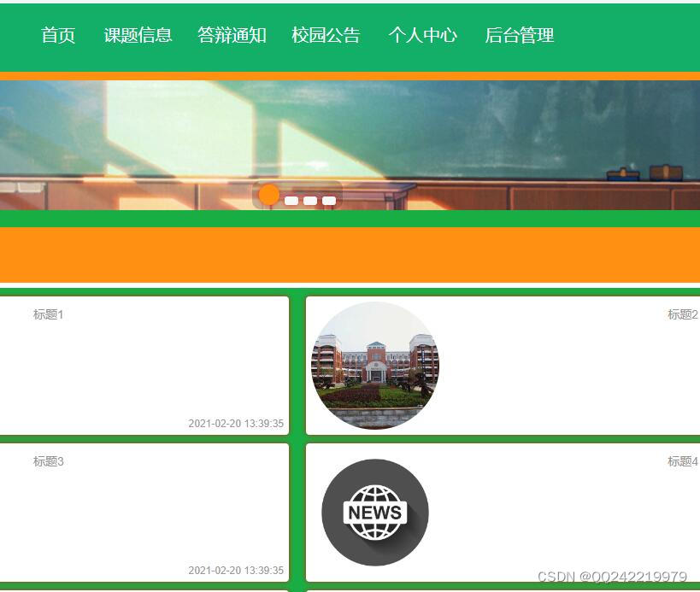Navigate to 答辩通知

(232, 35)
